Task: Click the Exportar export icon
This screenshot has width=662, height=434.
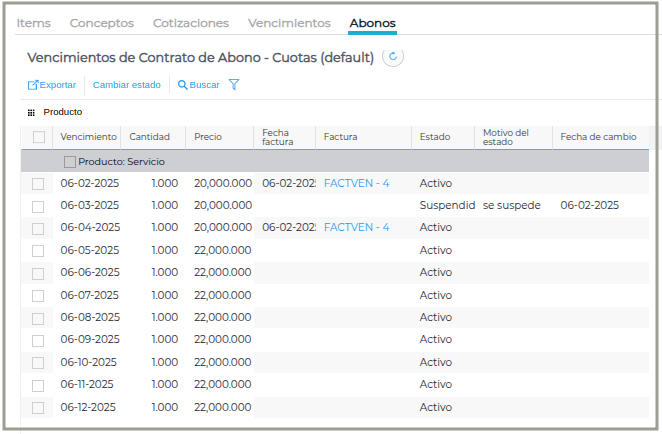Action: [33, 85]
